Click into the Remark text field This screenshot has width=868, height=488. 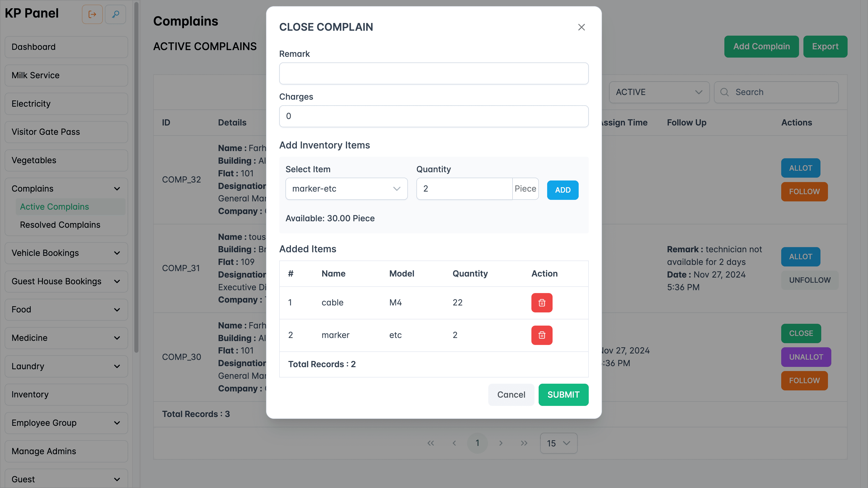click(434, 73)
